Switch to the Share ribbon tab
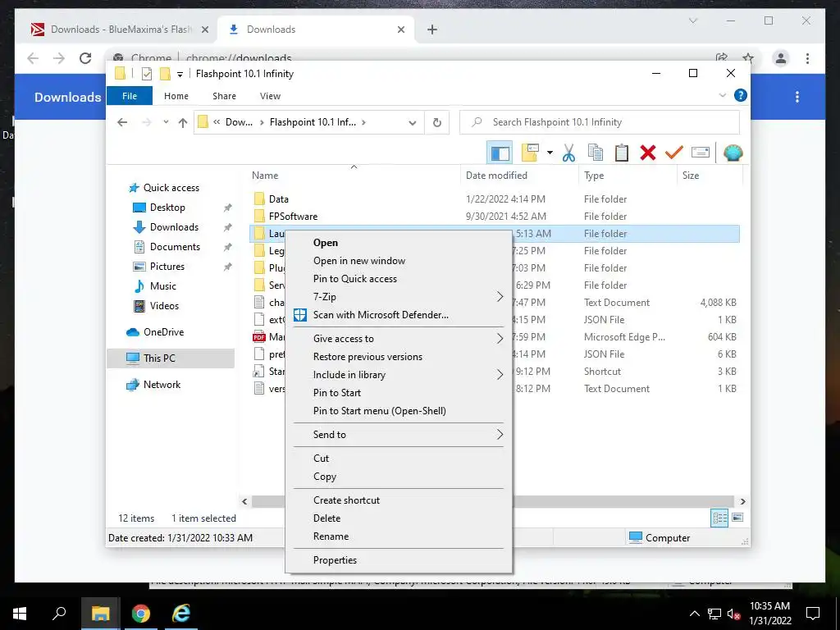 tap(224, 96)
